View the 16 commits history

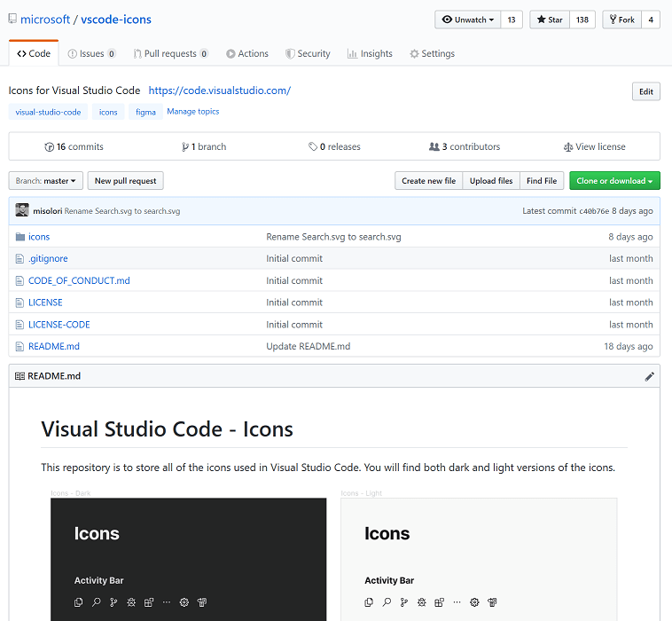74,147
